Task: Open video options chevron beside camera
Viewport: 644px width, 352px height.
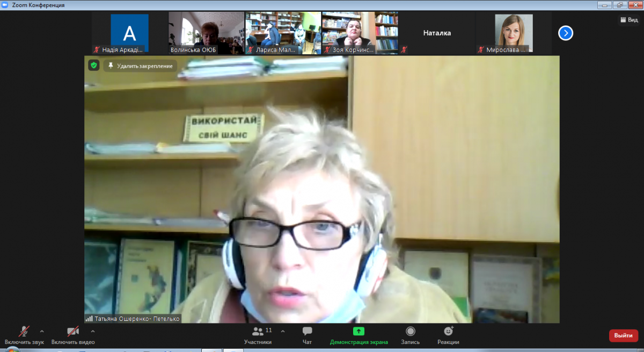Action: [x=93, y=331]
